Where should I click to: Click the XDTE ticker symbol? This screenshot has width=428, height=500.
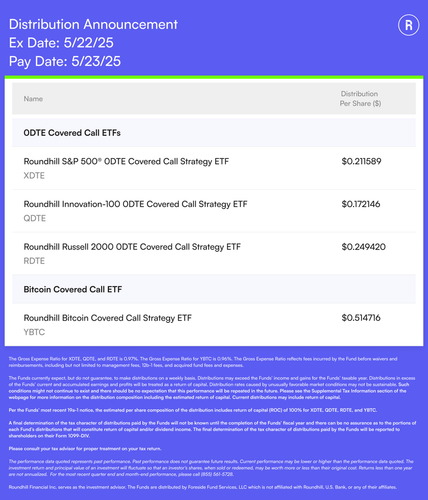(x=34, y=176)
